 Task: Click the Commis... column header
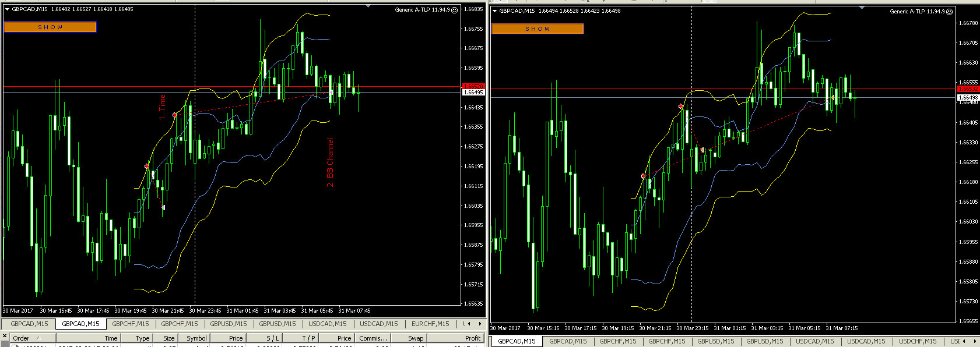point(373,338)
